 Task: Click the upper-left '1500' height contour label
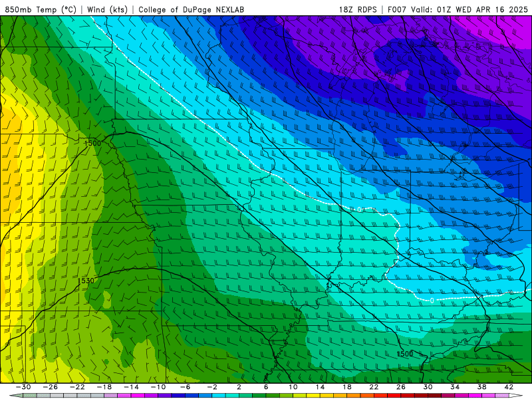tap(92, 143)
